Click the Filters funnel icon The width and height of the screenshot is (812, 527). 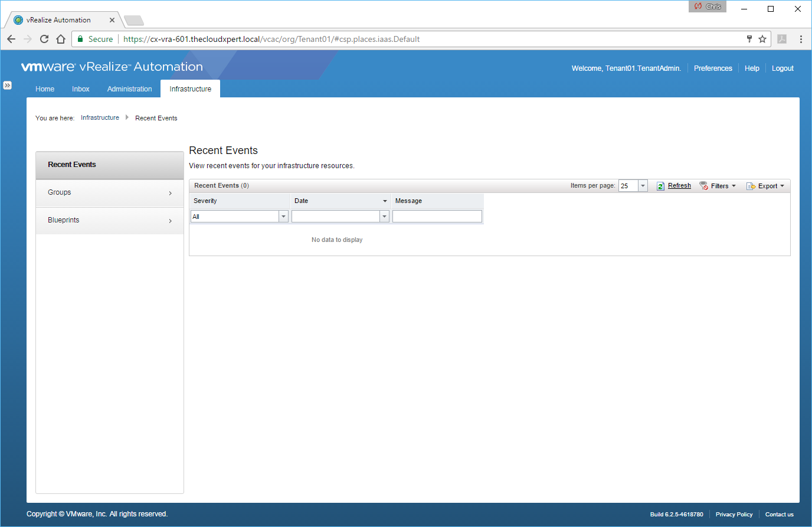pyautogui.click(x=703, y=186)
